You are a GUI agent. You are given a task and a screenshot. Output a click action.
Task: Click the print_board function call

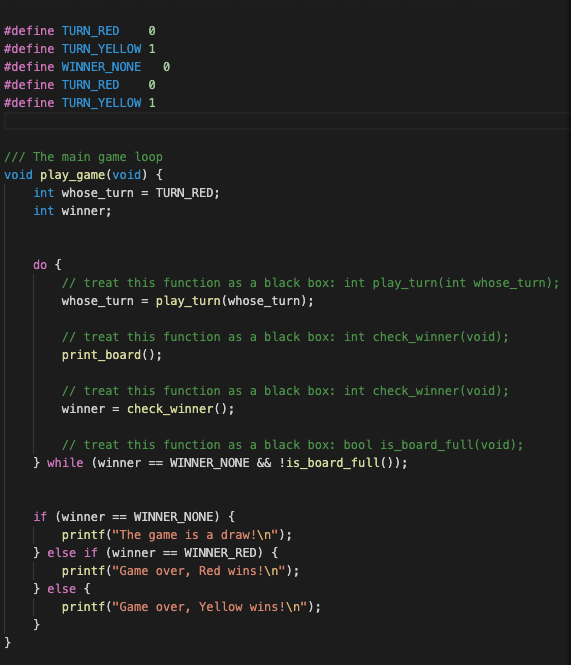click(101, 355)
